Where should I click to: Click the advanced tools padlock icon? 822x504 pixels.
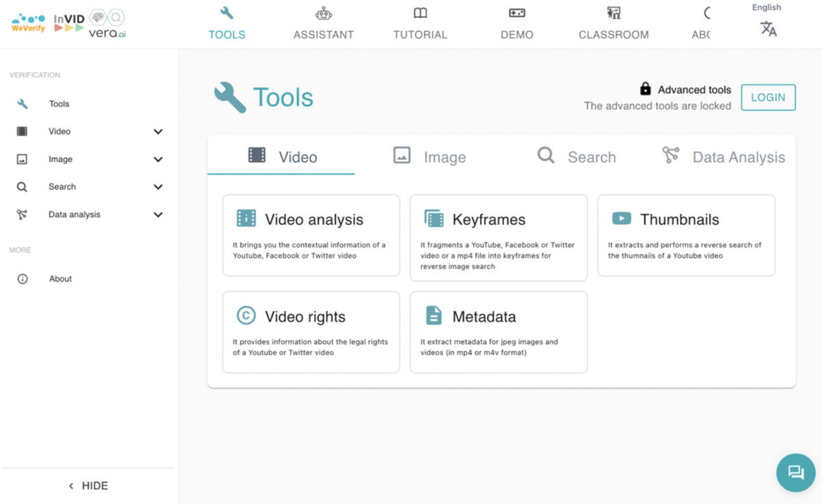[645, 89]
